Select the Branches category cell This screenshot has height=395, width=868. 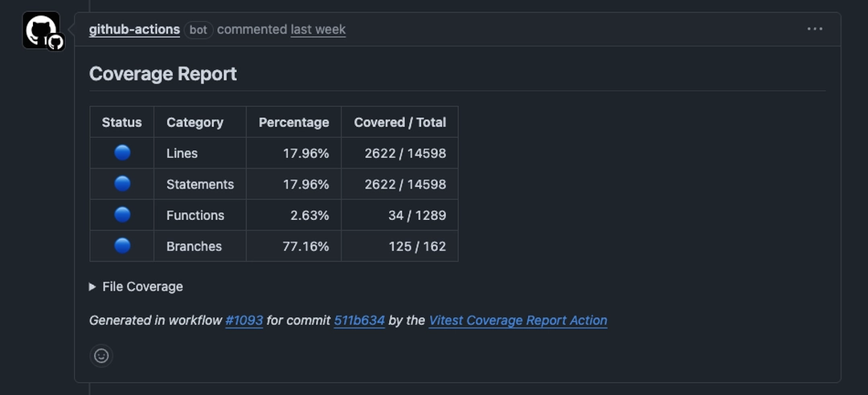(x=200, y=246)
